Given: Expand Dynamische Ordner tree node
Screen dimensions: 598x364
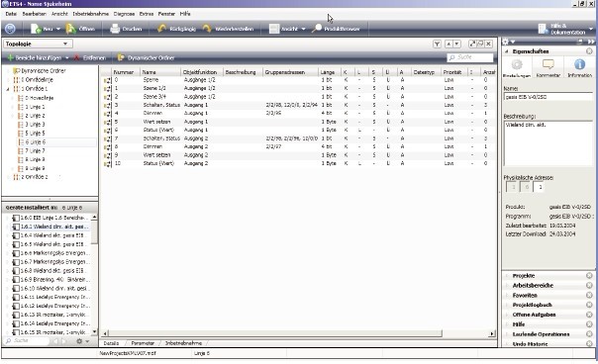Looking at the screenshot, I should (8, 71).
